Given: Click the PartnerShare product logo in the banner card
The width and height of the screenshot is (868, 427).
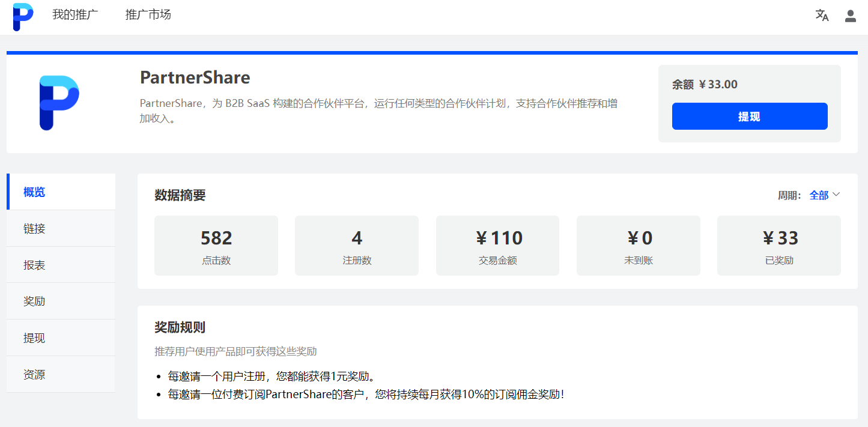Looking at the screenshot, I should coord(59,102).
